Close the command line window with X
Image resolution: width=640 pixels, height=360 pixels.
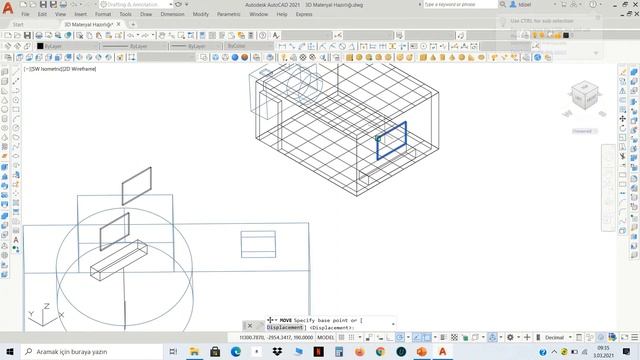(250, 325)
